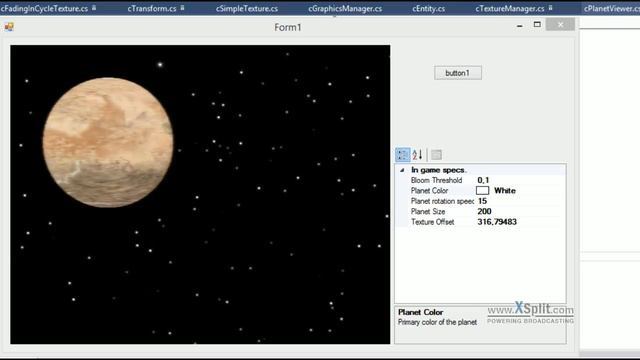
Task: Click the Form1 application icon in the title bar
Action: 9,27
